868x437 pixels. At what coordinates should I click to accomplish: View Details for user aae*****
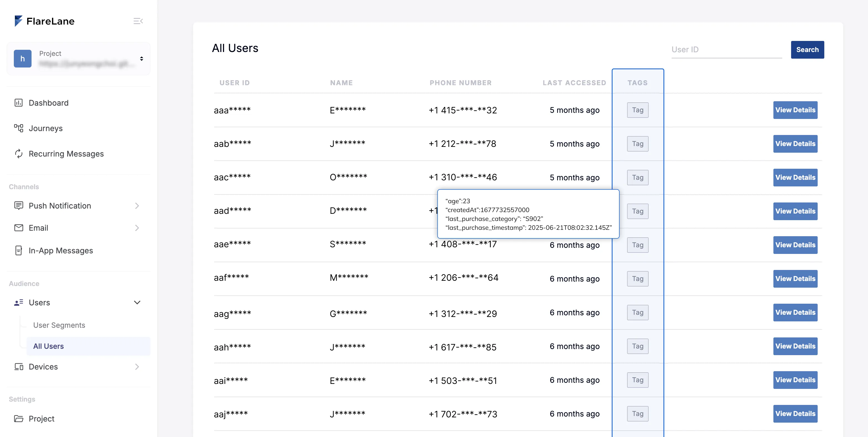[795, 244]
